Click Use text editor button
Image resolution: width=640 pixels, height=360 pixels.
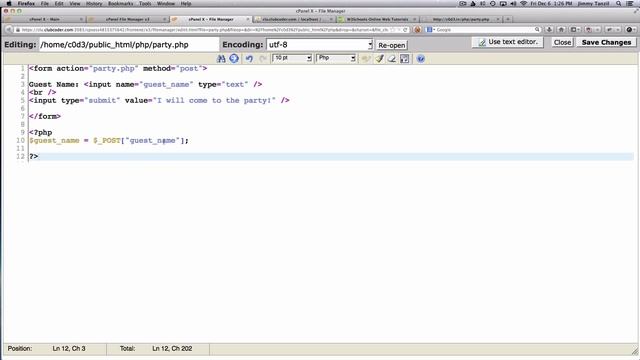pyautogui.click(x=508, y=42)
